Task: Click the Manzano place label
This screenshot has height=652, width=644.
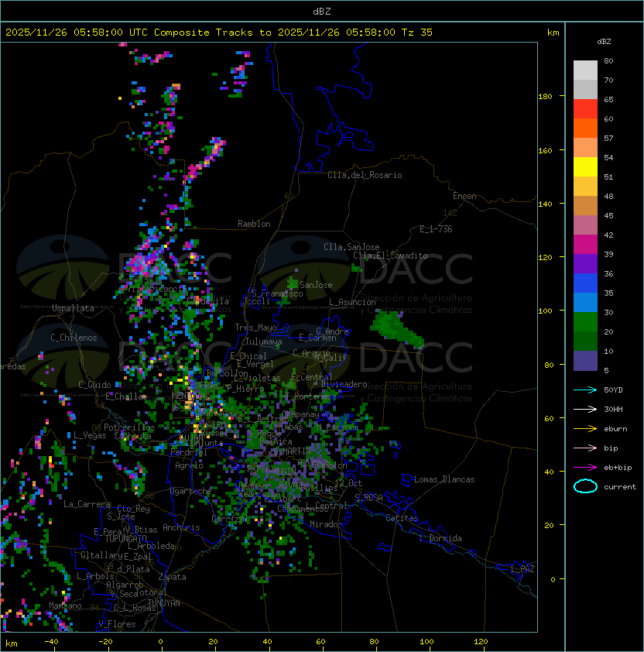Action: coord(65,606)
